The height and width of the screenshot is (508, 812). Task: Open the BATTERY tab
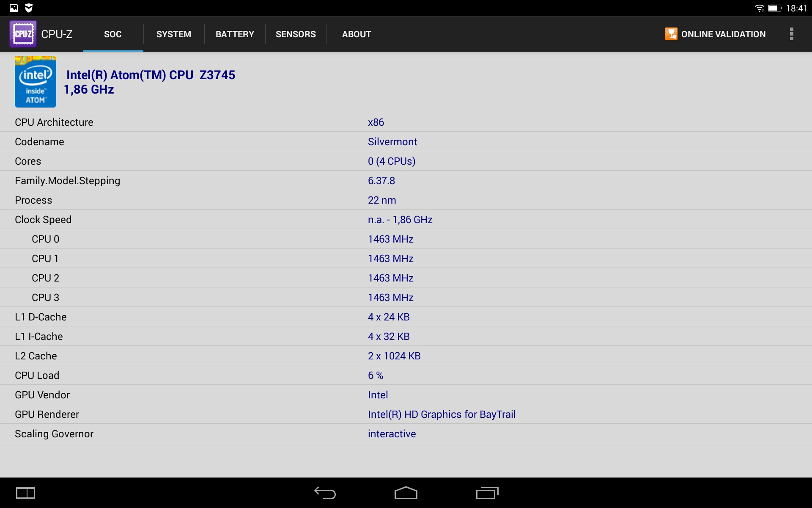(235, 34)
